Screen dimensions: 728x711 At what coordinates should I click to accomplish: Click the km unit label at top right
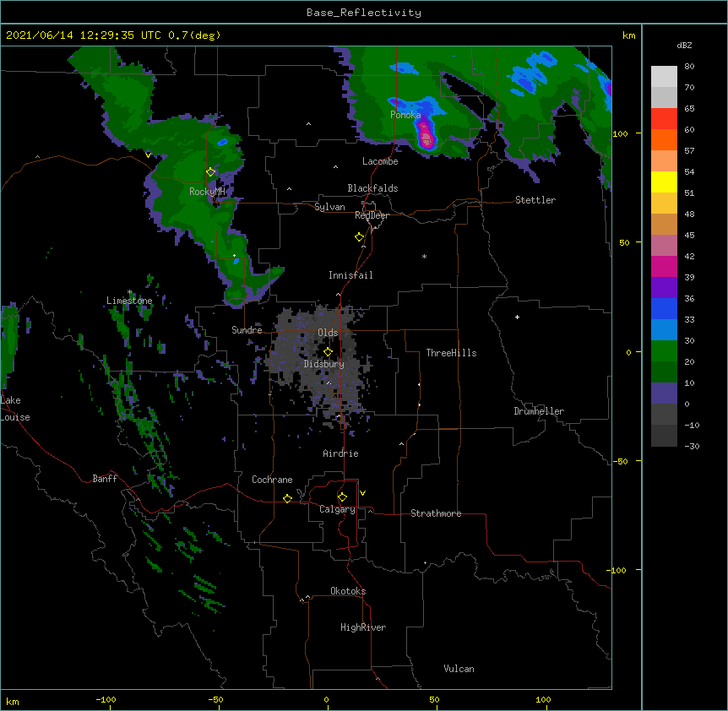tap(629, 35)
